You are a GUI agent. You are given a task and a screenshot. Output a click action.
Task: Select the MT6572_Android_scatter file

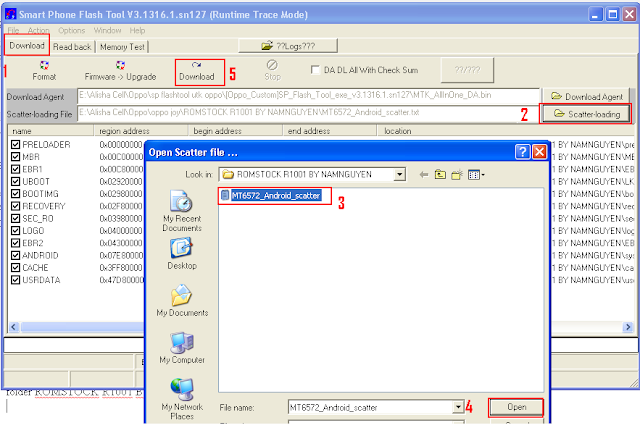[276, 195]
